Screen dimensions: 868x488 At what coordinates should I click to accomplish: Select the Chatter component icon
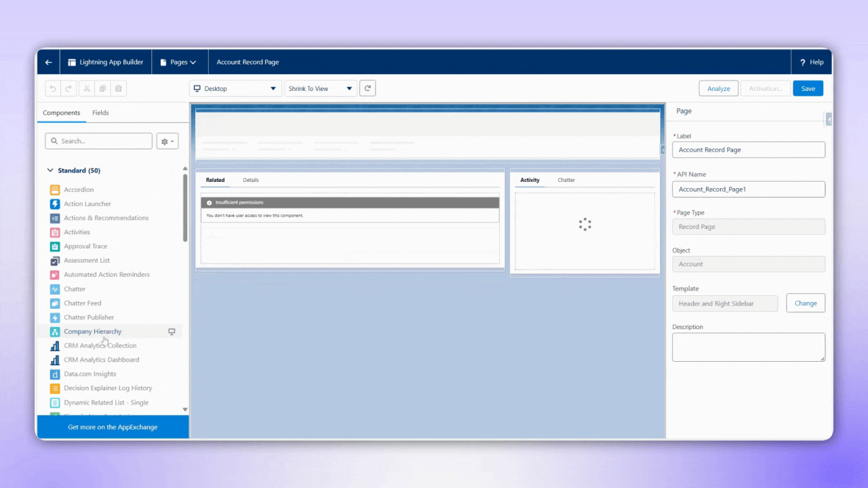click(x=55, y=289)
